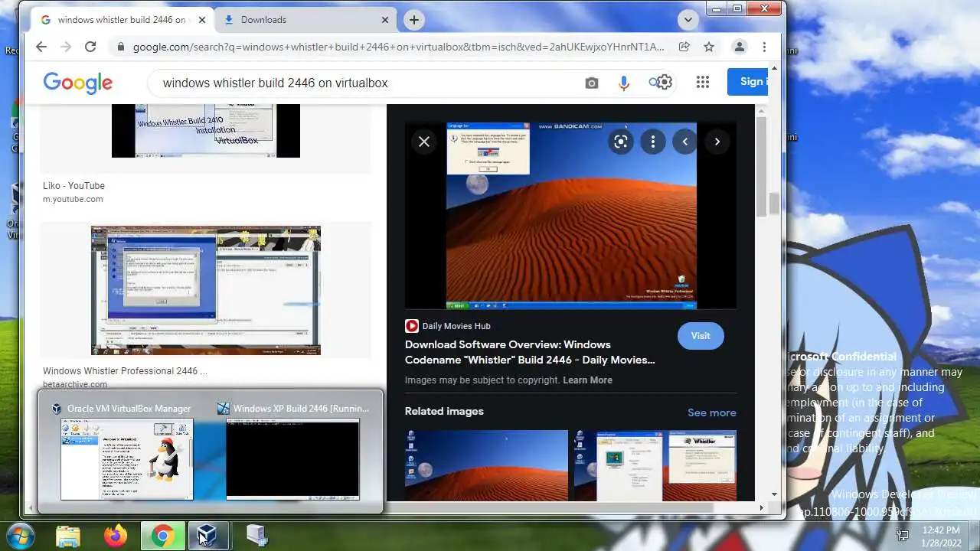Open the Daily Movies Hub source link
This screenshot has width=980, height=551.
448,326
